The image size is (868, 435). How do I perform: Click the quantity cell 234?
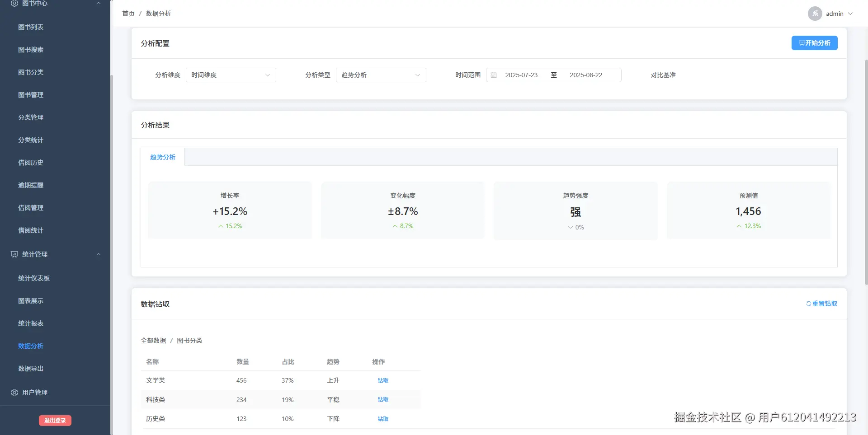(241, 400)
